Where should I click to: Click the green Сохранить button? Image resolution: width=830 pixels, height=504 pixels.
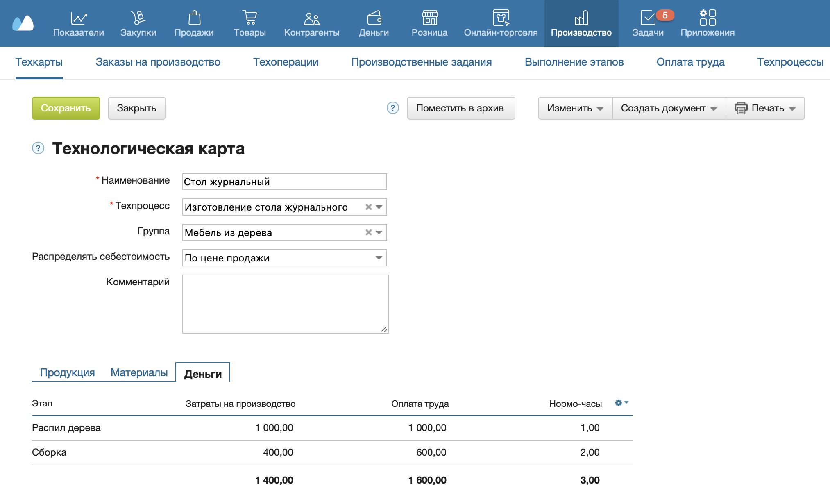66,108
